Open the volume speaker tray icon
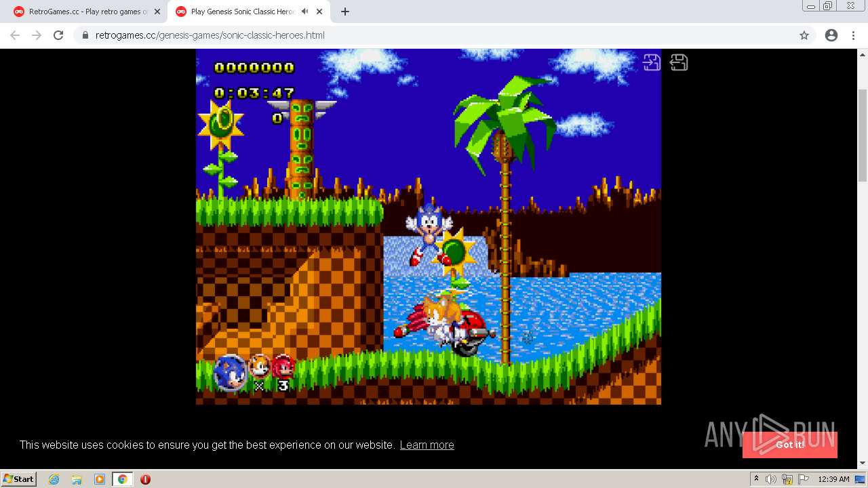 click(x=771, y=479)
